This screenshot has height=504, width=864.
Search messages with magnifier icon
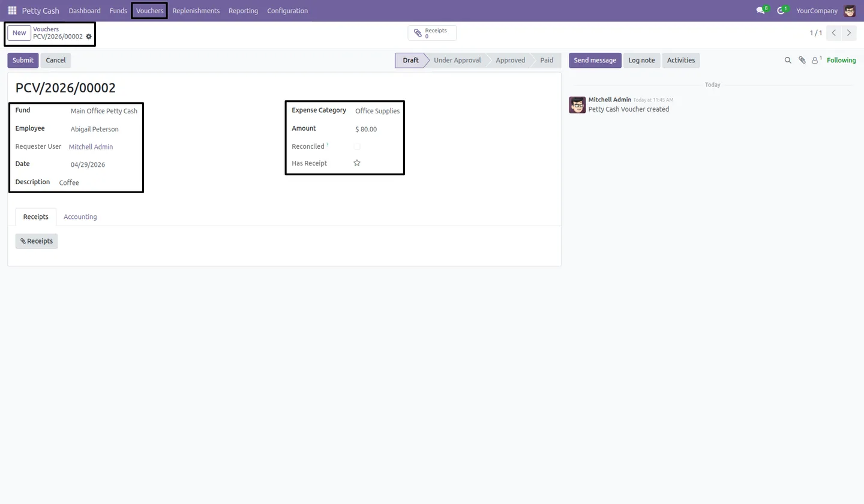pos(788,60)
